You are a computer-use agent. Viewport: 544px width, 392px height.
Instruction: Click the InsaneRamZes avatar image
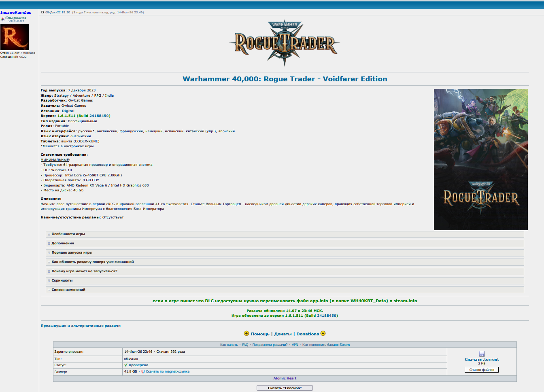click(x=15, y=37)
